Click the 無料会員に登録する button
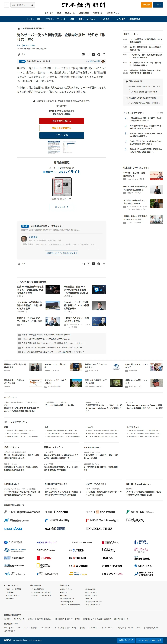This screenshot has height=644, width=167. coord(62,128)
